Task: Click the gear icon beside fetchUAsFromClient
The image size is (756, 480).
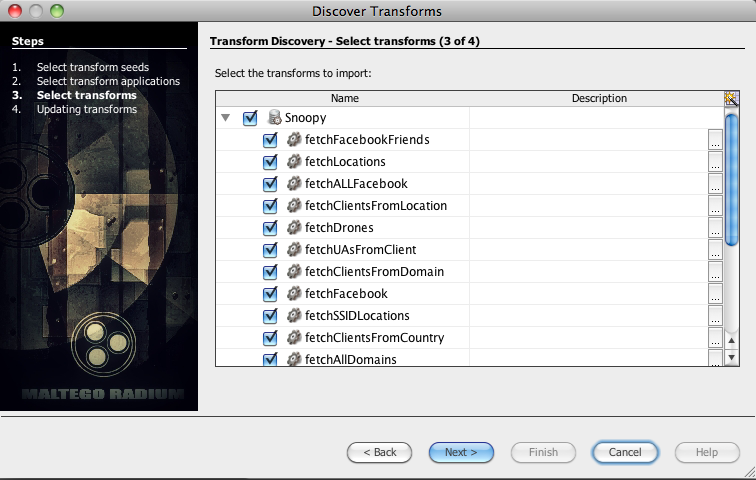Action: [294, 250]
